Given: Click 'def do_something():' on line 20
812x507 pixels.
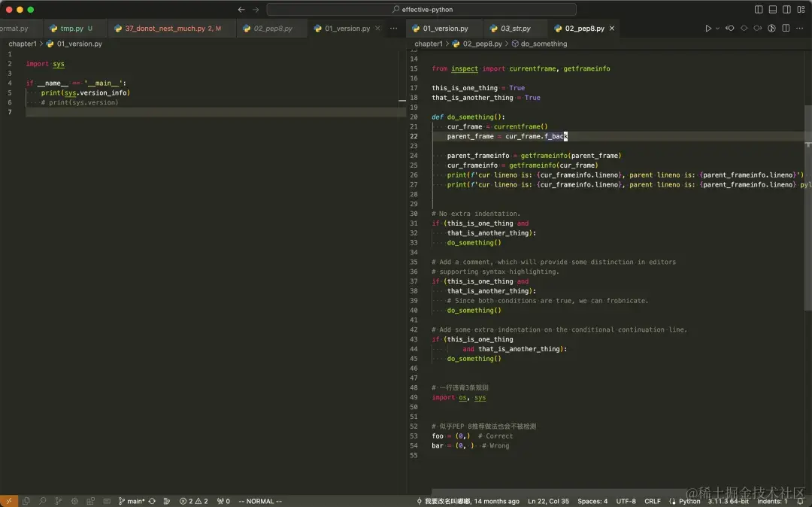Looking at the screenshot, I should pyautogui.click(x=468, y=117).
